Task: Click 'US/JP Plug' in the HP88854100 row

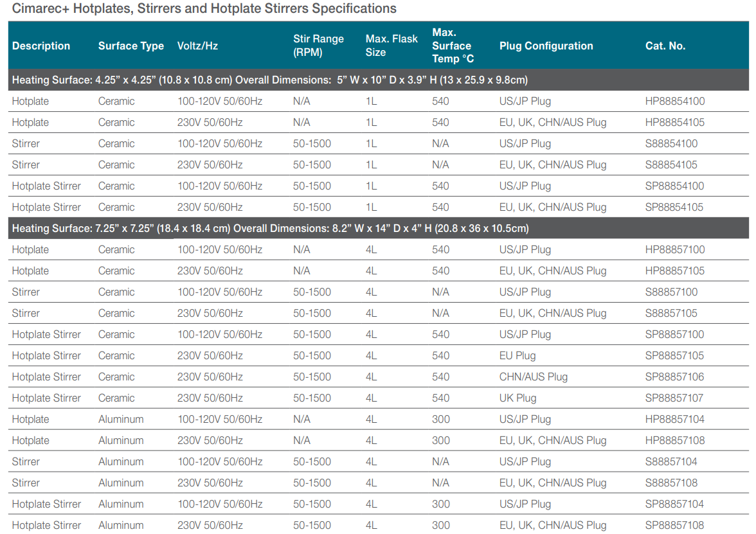Action: (525, 102)
